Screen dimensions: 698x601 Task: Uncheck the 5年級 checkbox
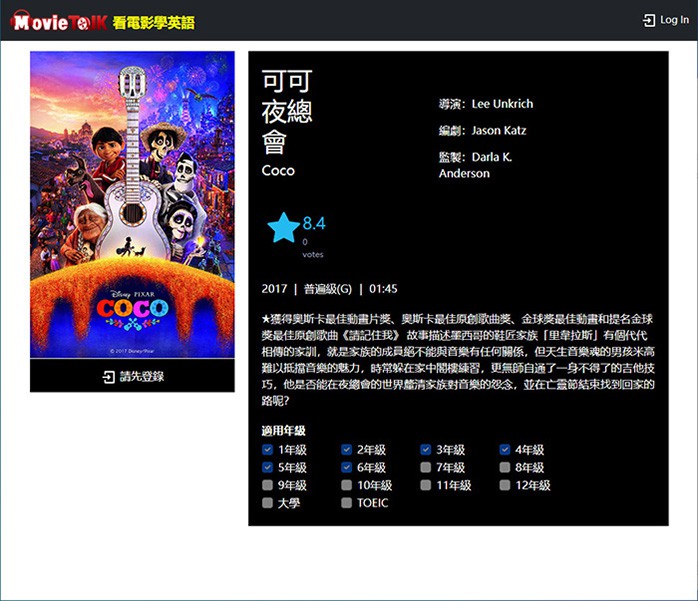pyautogui.click(x=267, y=468)
